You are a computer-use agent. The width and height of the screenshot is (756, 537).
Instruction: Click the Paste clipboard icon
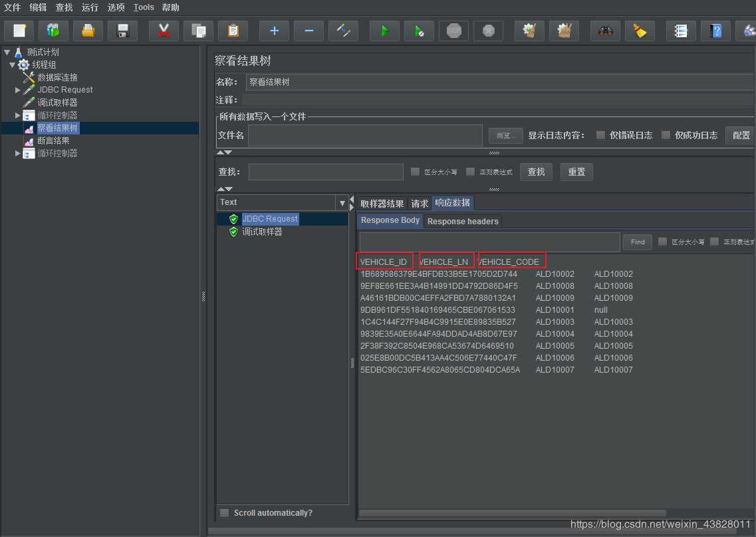click(x=233, y=31)
